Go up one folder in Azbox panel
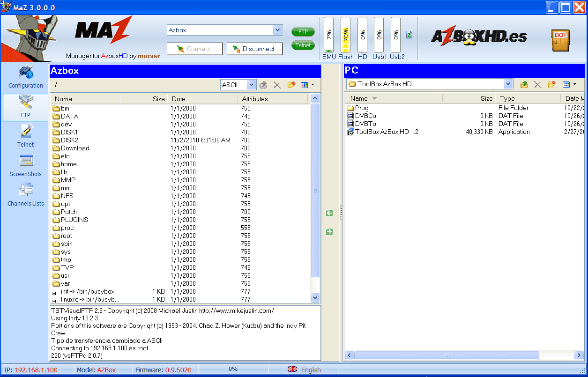588x377 pixels. 263,85
